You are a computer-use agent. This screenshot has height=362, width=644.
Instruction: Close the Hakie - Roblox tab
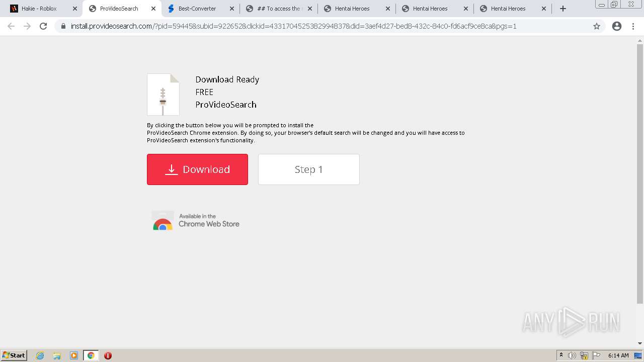75,9
